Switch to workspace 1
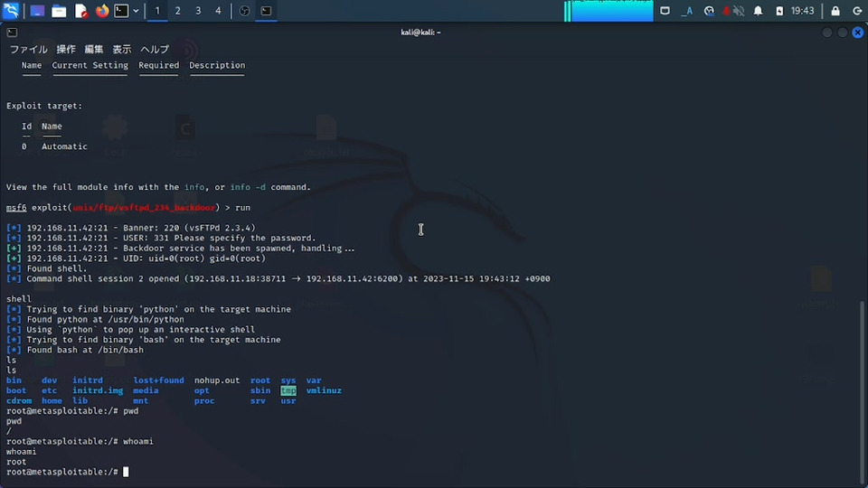Image resolution: width=868 pixels, height=488 pixels. (157, 11)
